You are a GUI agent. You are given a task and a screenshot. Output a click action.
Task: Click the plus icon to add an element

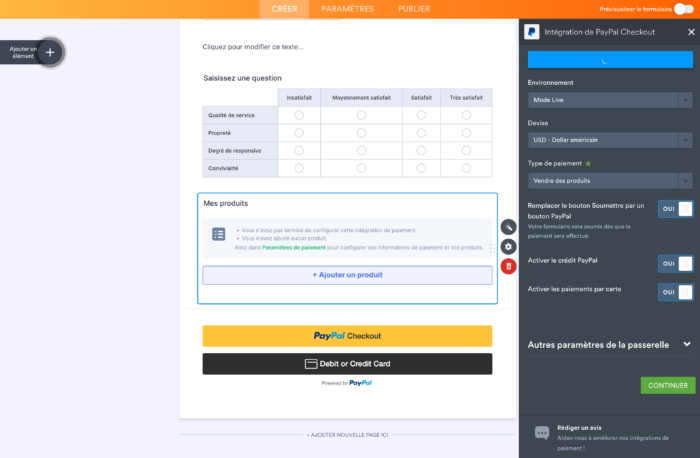point(50,52)
